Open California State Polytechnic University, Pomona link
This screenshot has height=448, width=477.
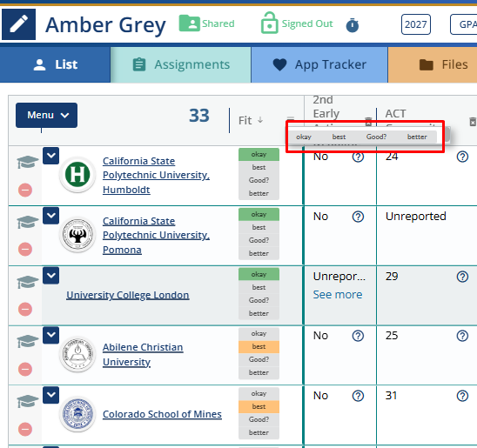tap(156, 235)
